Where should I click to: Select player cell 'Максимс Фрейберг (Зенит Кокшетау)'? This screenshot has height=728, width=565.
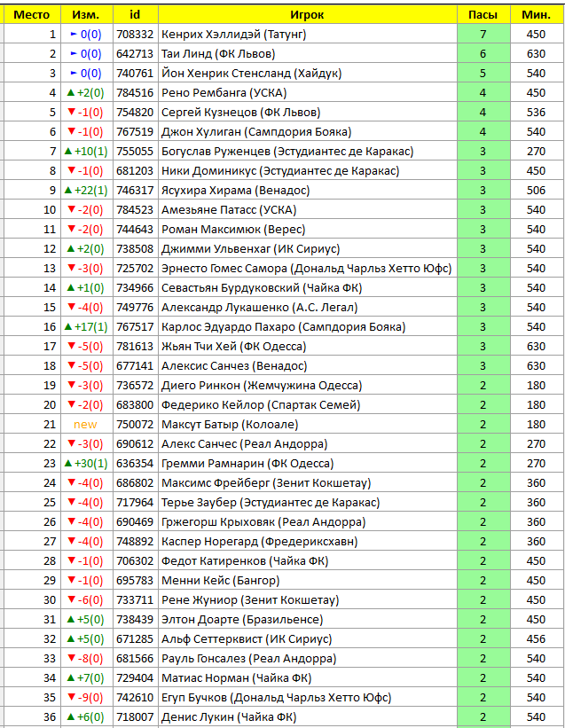pyautogui.click(x=308, y=483)
